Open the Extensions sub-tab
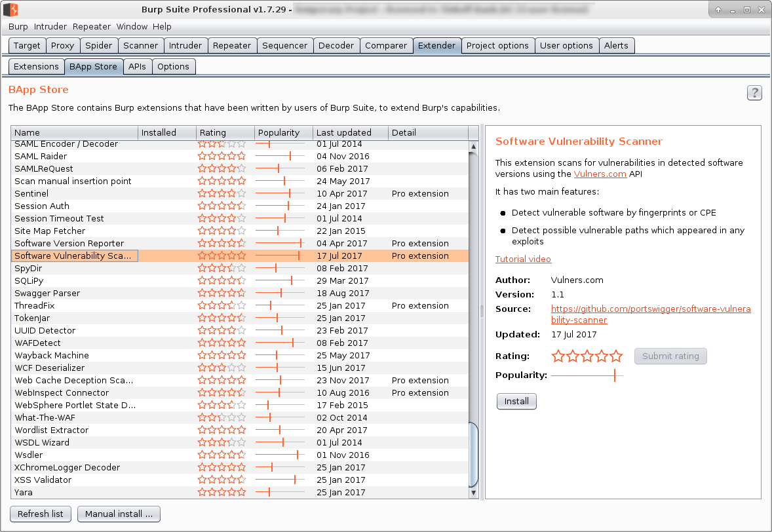The width and height of the screenshot is (772, 532). [x=37, y=66]
